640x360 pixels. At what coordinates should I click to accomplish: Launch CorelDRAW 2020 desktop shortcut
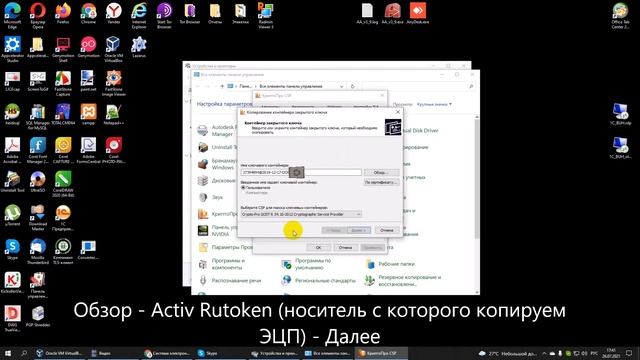pyautogui.click(x=63, y=184)
